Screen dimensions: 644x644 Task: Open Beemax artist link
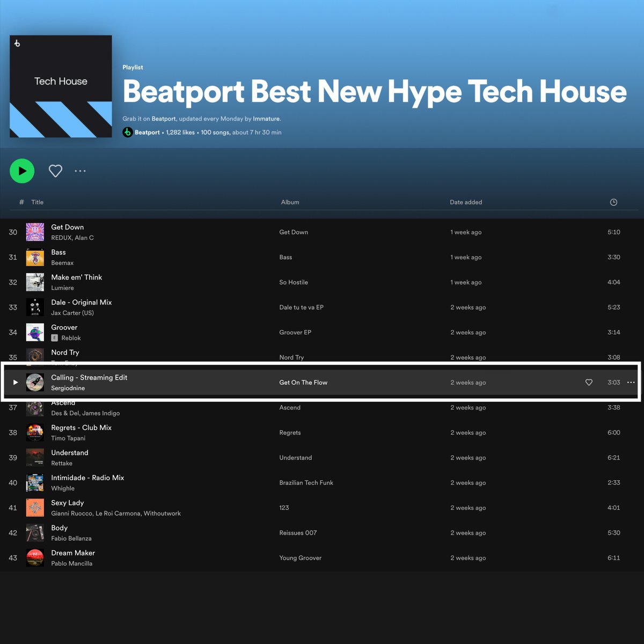coord(62,263)
